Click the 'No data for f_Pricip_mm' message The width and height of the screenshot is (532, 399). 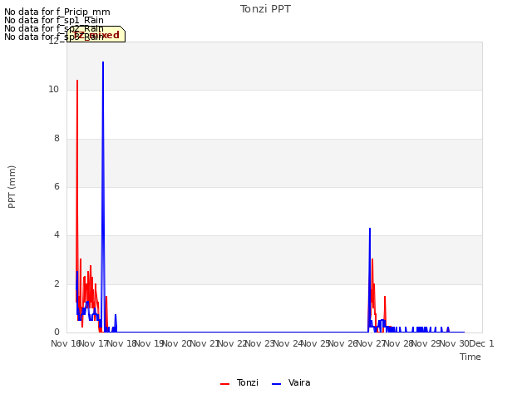click(57, 12)
